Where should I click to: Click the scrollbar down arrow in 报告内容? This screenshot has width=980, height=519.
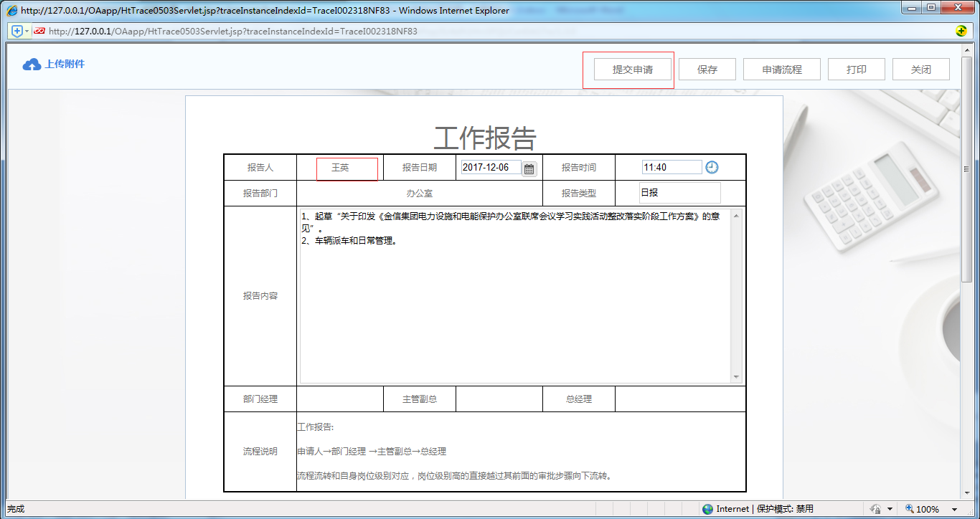click(x=735, y=376)
